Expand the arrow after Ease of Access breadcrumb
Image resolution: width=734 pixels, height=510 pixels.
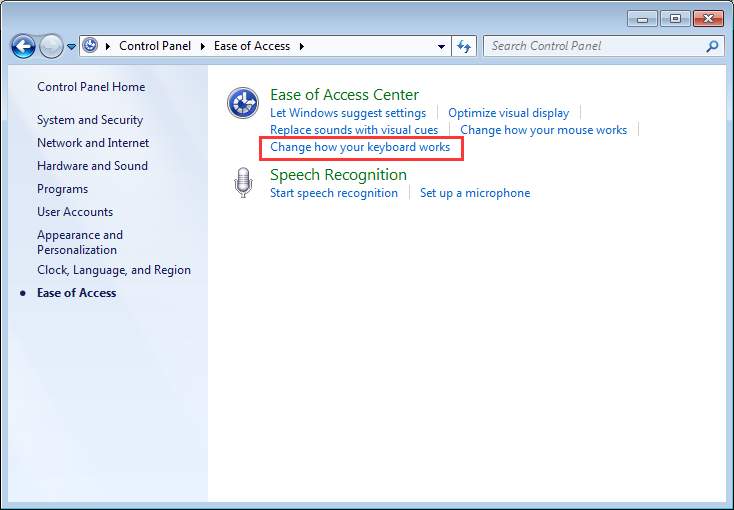coord(302,46)
